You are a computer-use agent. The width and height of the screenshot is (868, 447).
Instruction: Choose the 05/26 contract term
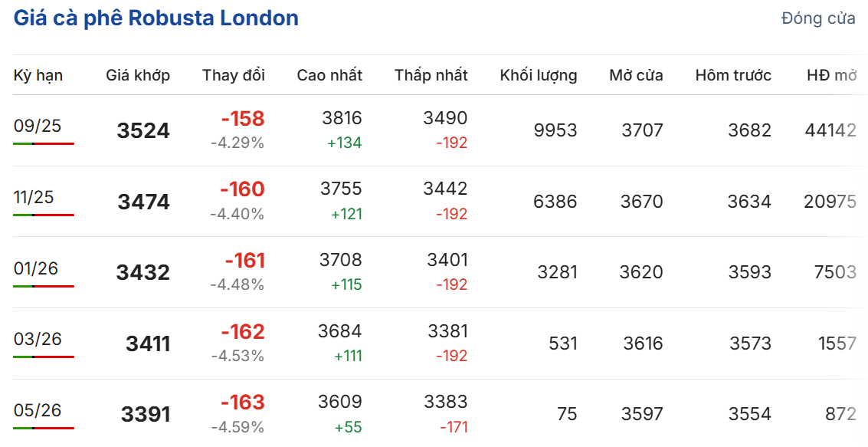coord(37,410)
